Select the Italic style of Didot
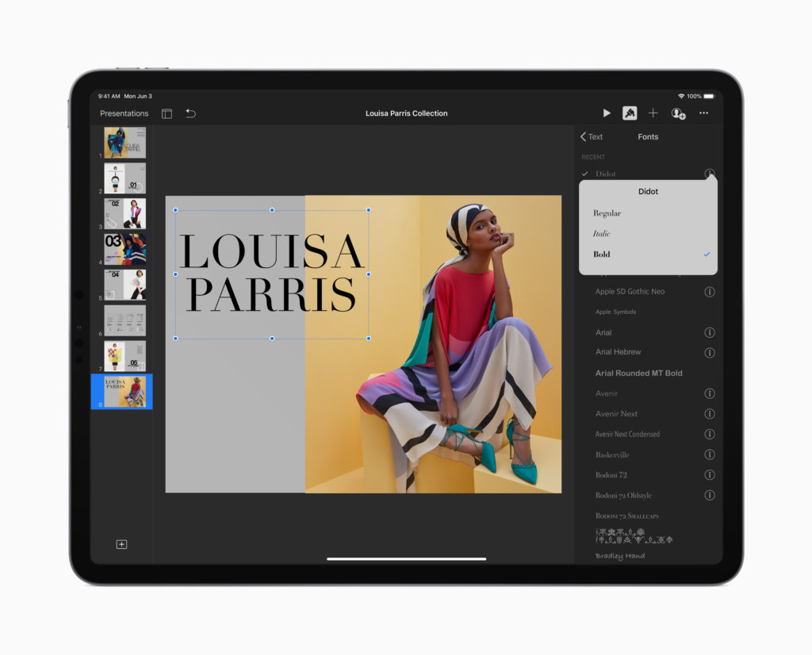The image size is (812, 655). (x=601, y=233)
